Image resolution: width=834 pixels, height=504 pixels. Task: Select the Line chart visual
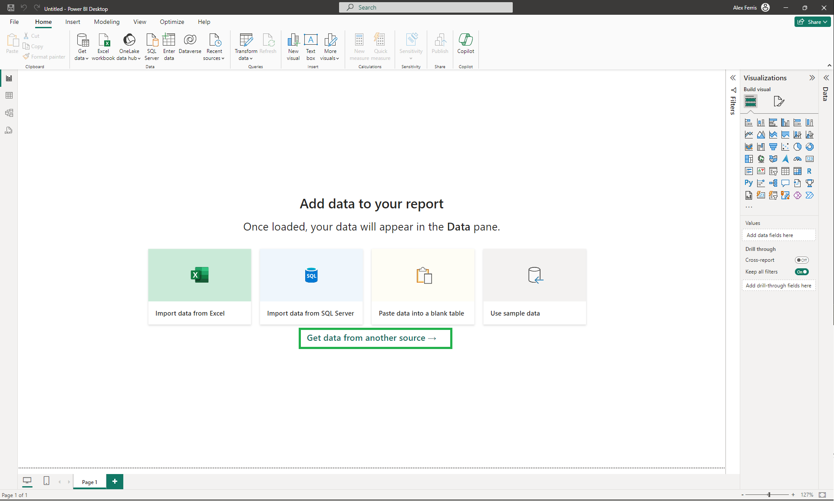(748, 135)
